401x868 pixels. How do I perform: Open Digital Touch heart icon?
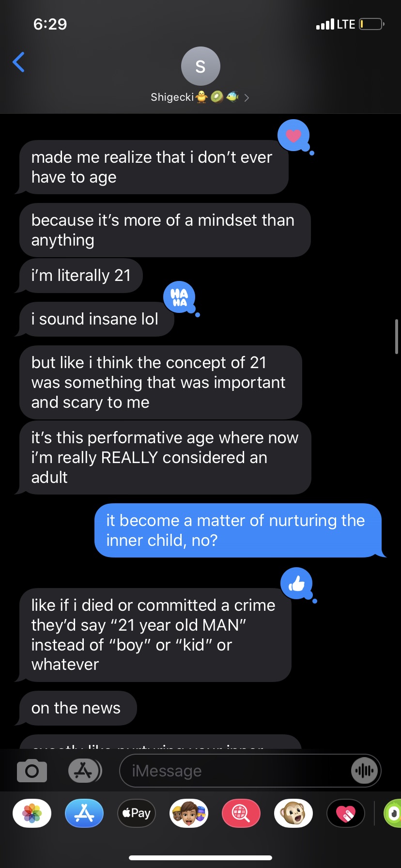pyautogui.click(x=346, y=813)
